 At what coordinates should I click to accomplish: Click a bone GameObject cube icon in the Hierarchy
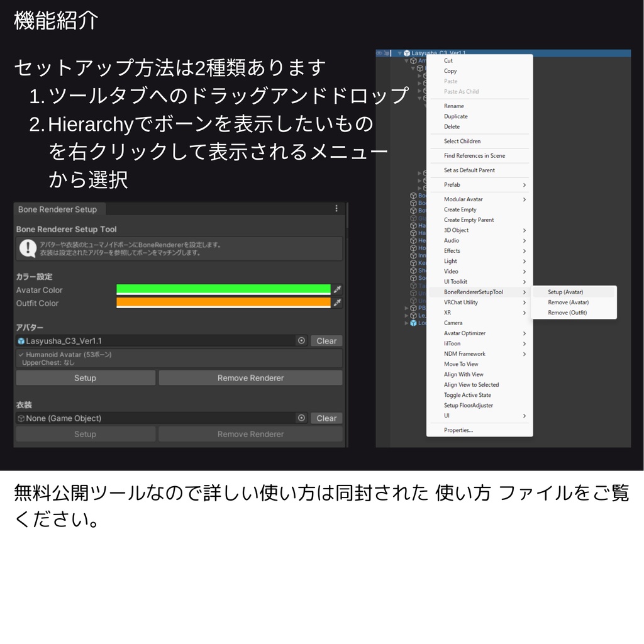pyautogui.click(x=414, y=195)
